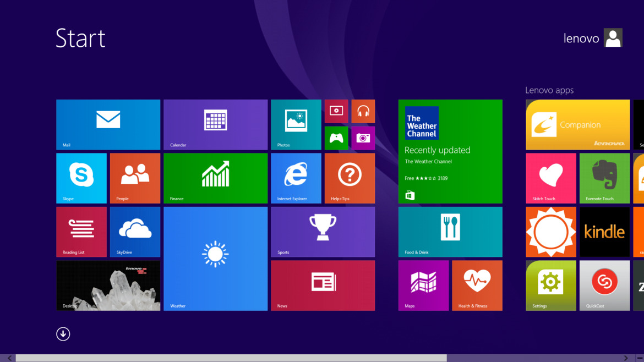The height and width of the screenshot is (362, 644).
Task: Click the scrollbar left arrow
Action: (x=9, y=358)
